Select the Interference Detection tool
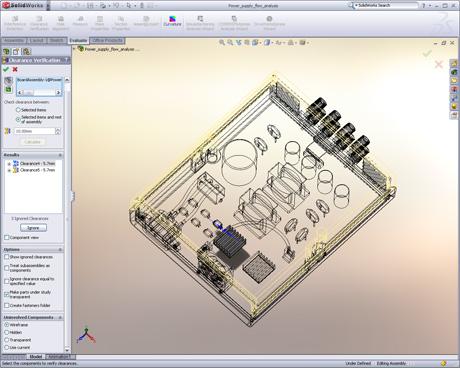 15,23
